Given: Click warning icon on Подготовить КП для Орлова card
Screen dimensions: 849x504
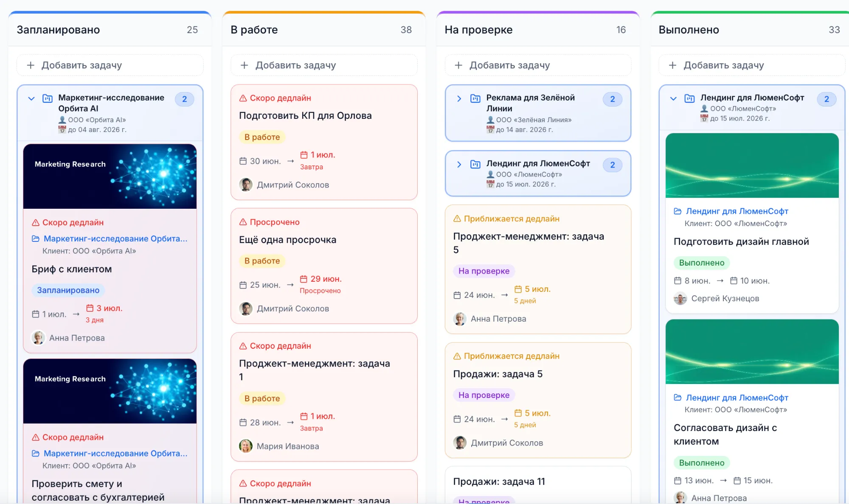Looking at the screenshot, I should pos(243,98).
